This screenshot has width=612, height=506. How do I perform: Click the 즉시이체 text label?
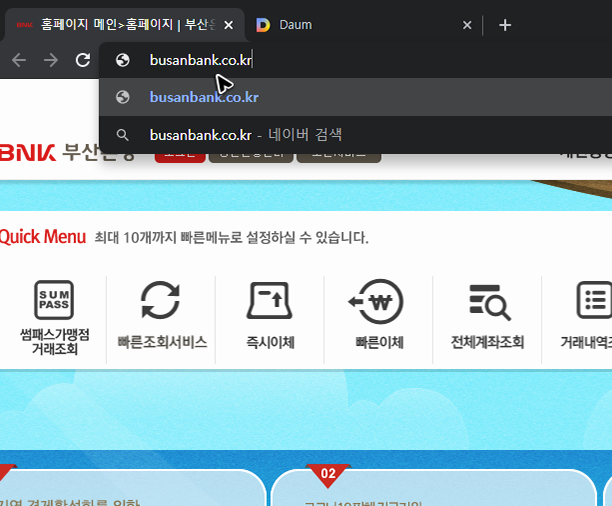coord(270,342)
